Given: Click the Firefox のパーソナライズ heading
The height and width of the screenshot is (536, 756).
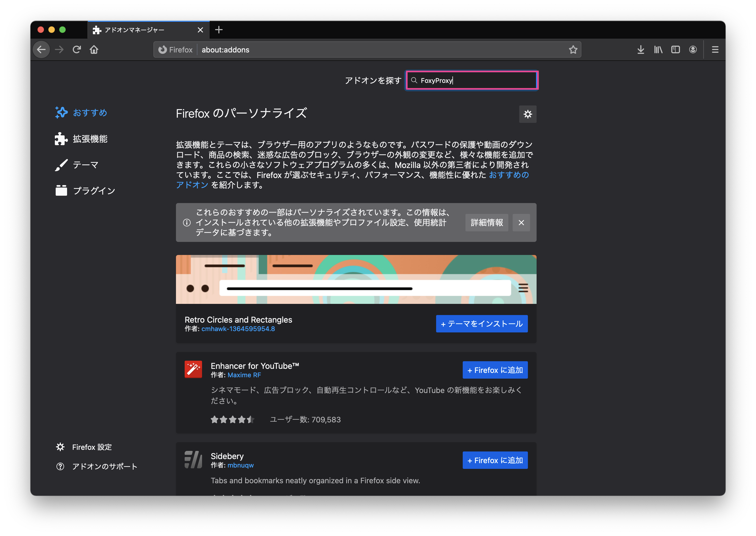Looking at the screenshot, I should click(241, 113).
